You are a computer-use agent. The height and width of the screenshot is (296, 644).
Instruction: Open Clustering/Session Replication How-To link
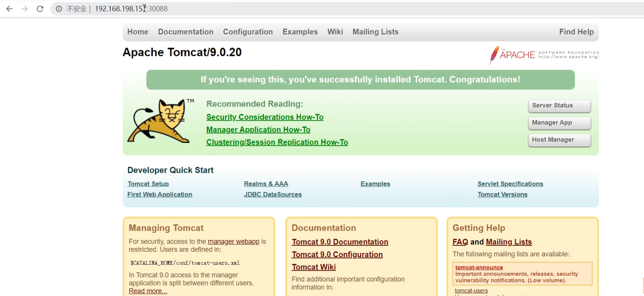pyautogui.click(x=277, y=143)
